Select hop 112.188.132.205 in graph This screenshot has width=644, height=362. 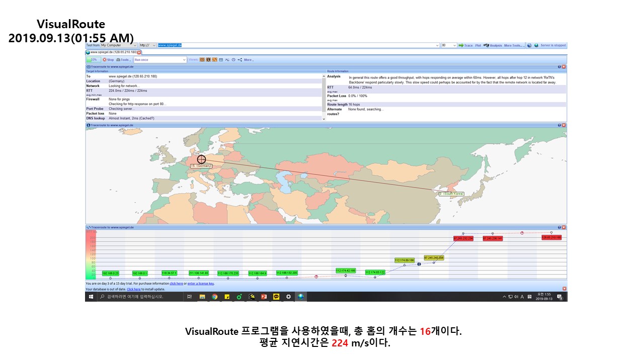(x=287, y=273)
